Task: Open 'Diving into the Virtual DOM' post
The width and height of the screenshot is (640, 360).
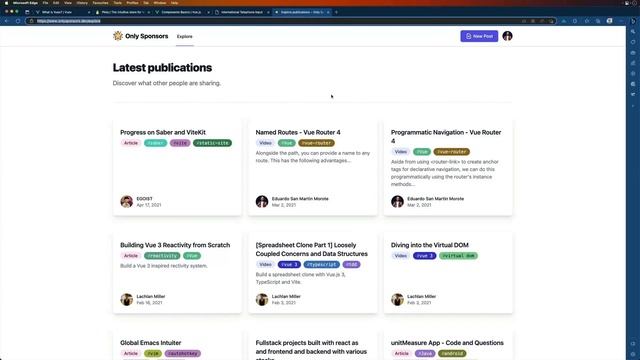Action: [429, 245]
